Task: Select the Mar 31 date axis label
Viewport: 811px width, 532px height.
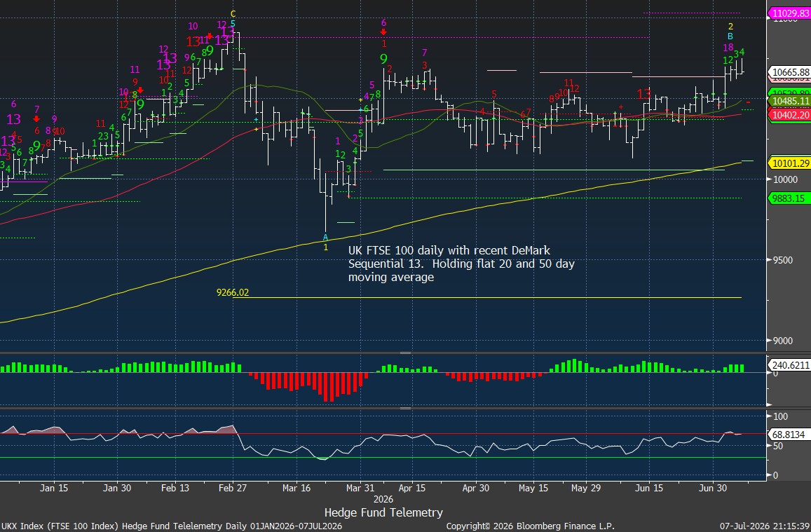Action: pyautogui.click(x=360, y=488)
